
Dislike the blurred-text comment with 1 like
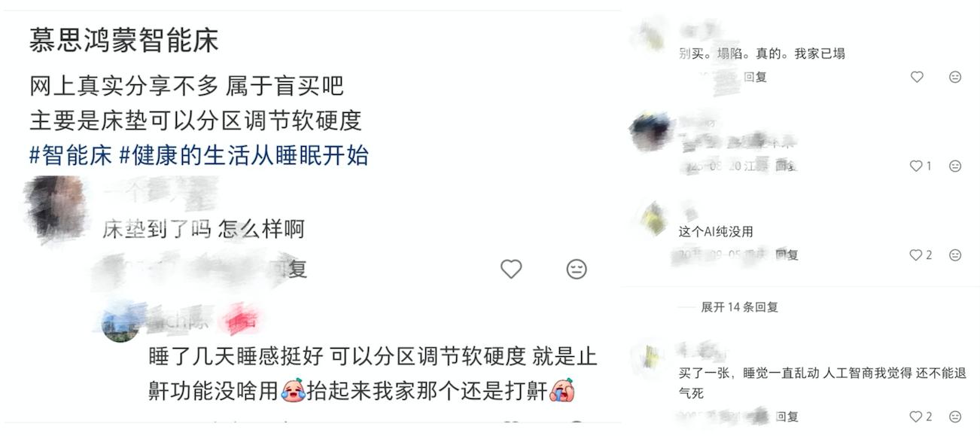pos(955,166)
